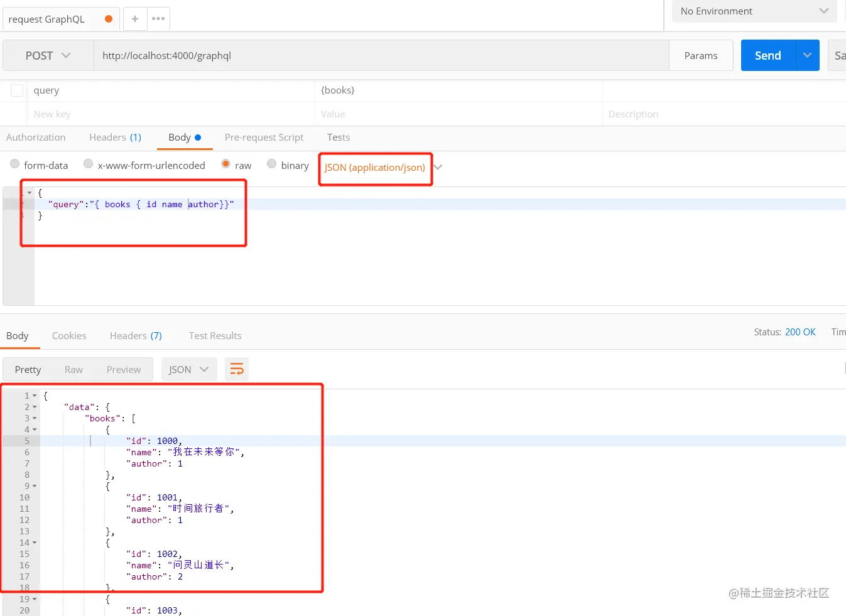Open the Params panel
Screen dimensions: 846x616
coord(701,55)
